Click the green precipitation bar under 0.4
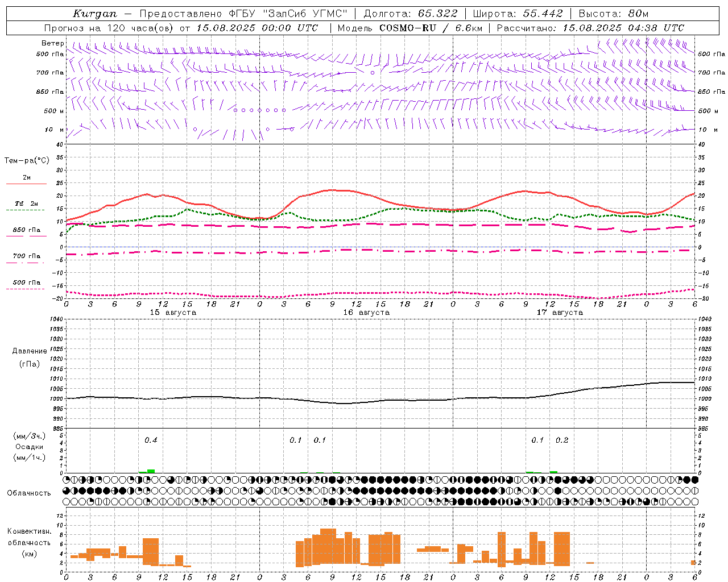The width and height of the screenshot is (728, 582). 151,471
